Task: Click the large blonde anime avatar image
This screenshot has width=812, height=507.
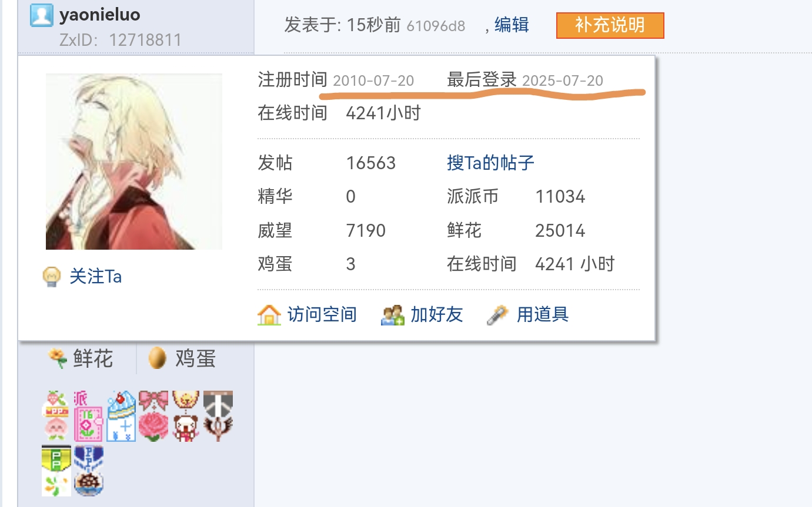Action: coord(134,162)
